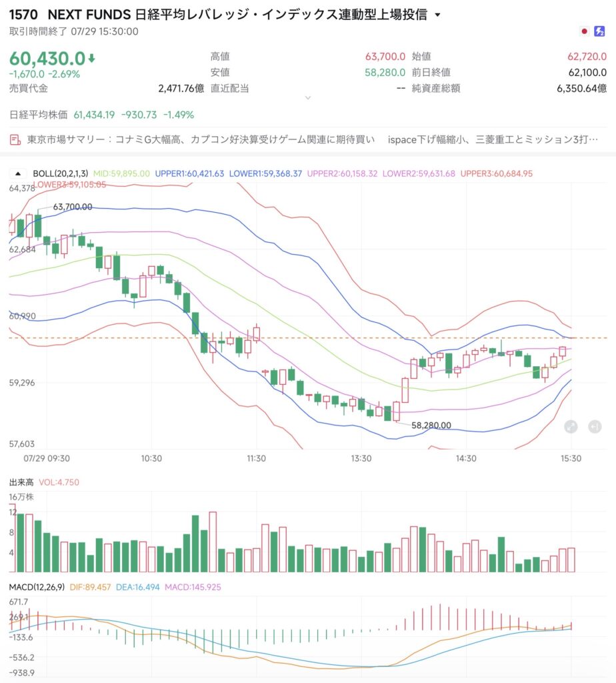Viewport: 616px width, 683px height.
Task: Click the 売買代金 value 2,471.76億
Action: coord(181,89)
